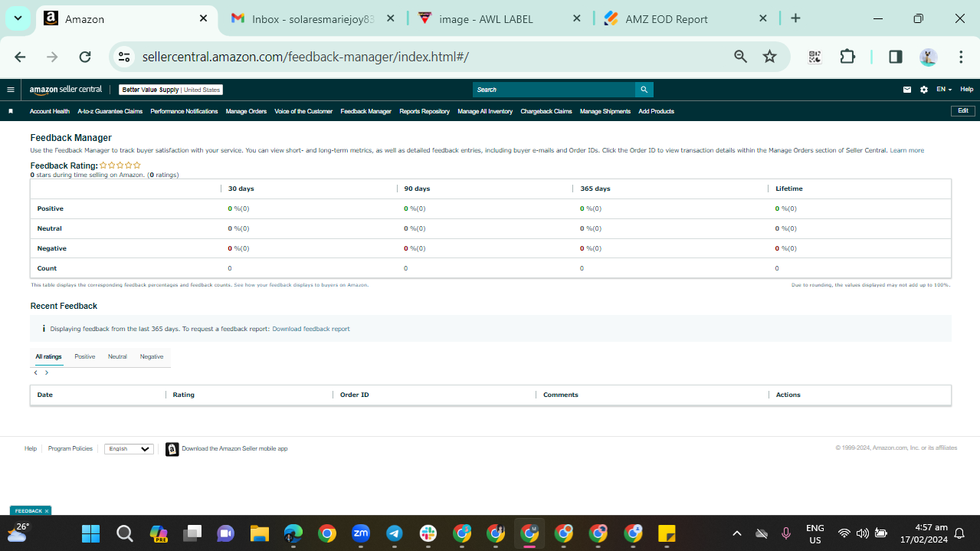Open the EN language dropdown in the header
This screenshot has width=980, height=551.
click(x=944, y=90)
